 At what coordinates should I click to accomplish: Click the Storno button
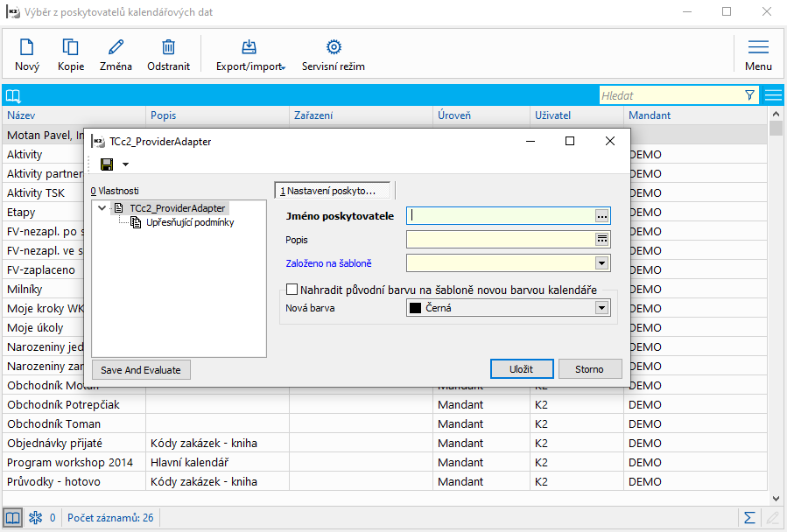click(589, 369)
